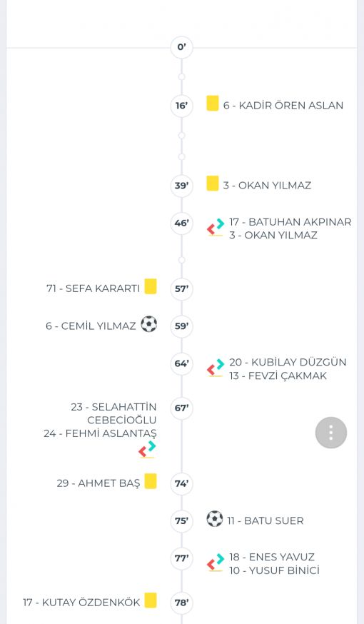
Task: Click goal ball icon for Batu Suer
Action: 215,519
